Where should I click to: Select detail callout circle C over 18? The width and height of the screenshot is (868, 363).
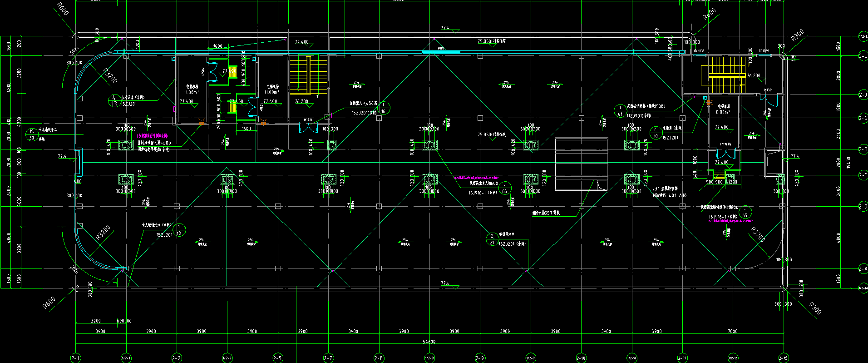pos(656,133)
